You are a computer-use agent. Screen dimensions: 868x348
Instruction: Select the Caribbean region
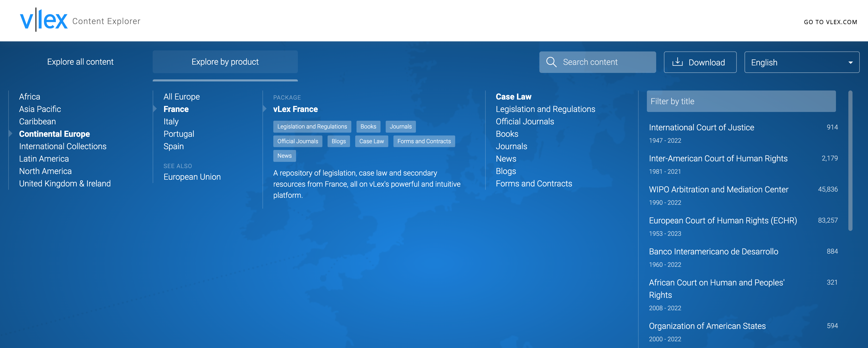pyautogui.click(x=37, y=122)
